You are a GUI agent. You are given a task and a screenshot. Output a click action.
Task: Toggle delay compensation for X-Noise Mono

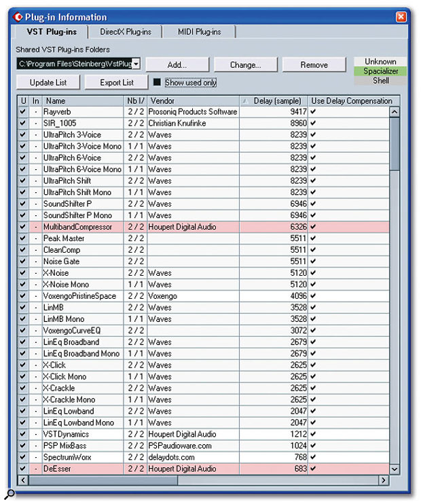click(x=313, y=285)
